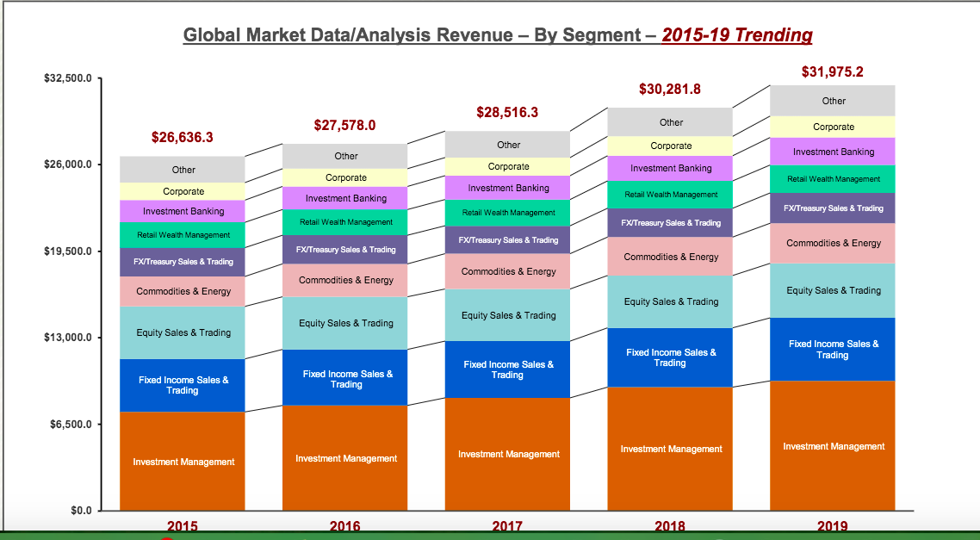Click the 2016 year label on the axis

point(345,526)
